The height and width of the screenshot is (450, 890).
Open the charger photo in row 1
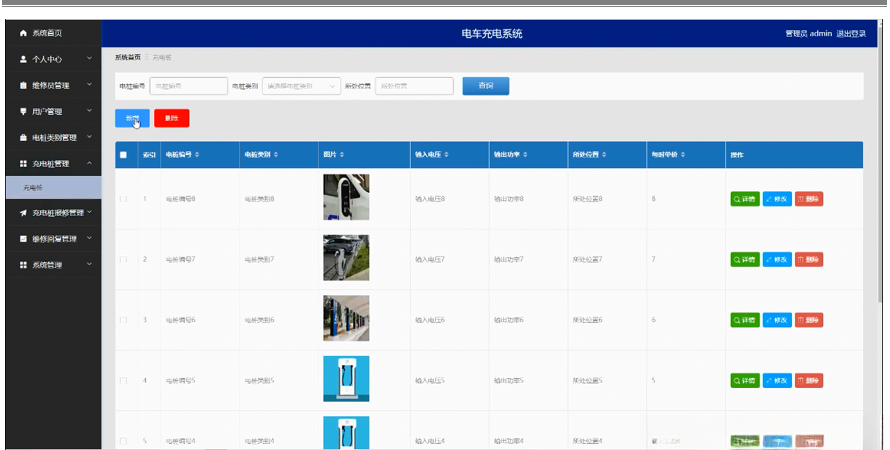tap(346, 197)
